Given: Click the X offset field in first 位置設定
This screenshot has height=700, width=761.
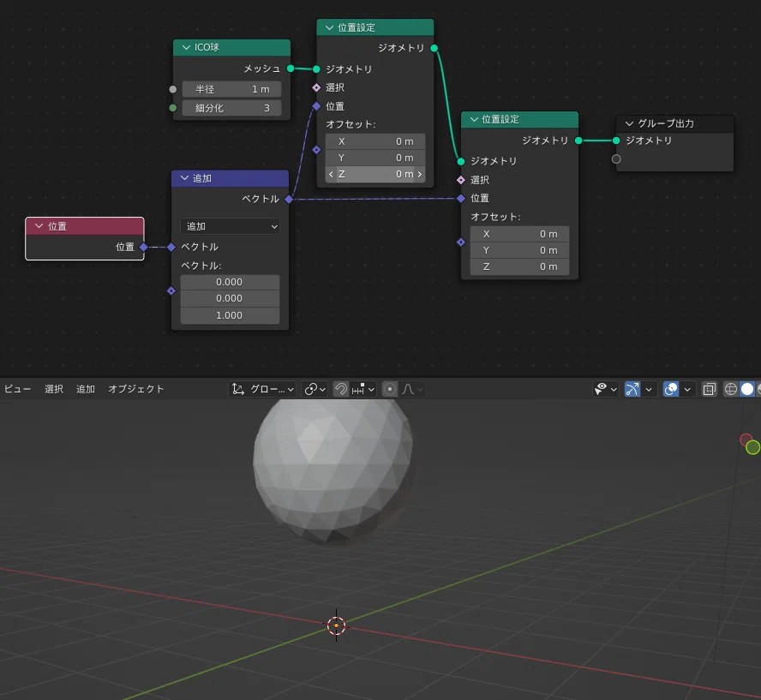Looking at the screenshot, I should point(375,141).
